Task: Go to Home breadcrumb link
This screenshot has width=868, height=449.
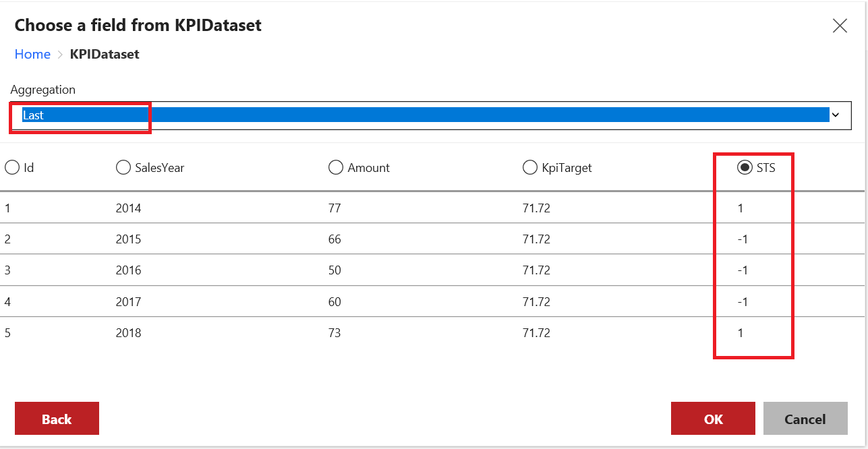Action: pyautogui.click(x=32, y=55)
